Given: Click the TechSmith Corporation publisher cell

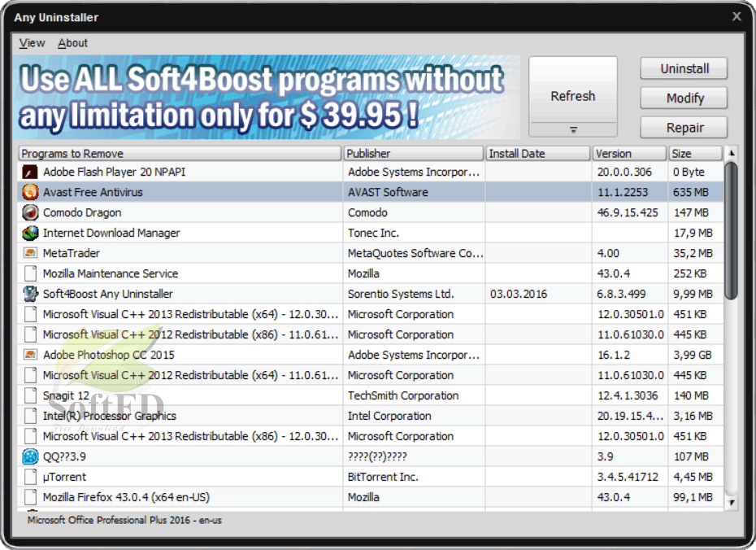Looking at the screenshot, I should (414, 395).
